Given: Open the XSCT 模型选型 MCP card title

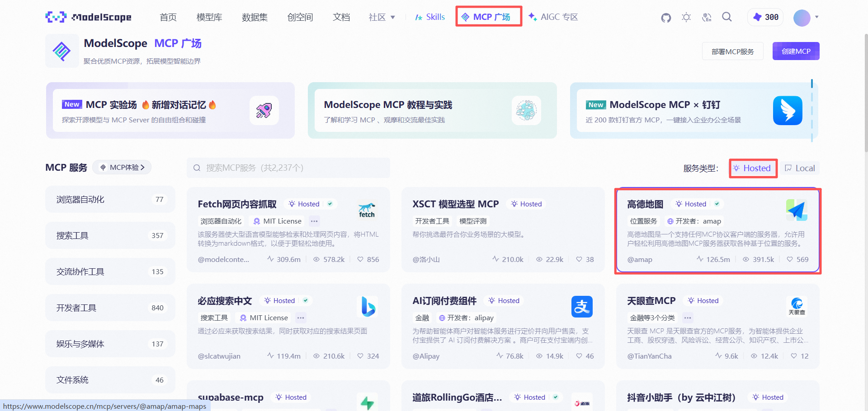Looking at the screenshot, I should [x=456, y=204].
